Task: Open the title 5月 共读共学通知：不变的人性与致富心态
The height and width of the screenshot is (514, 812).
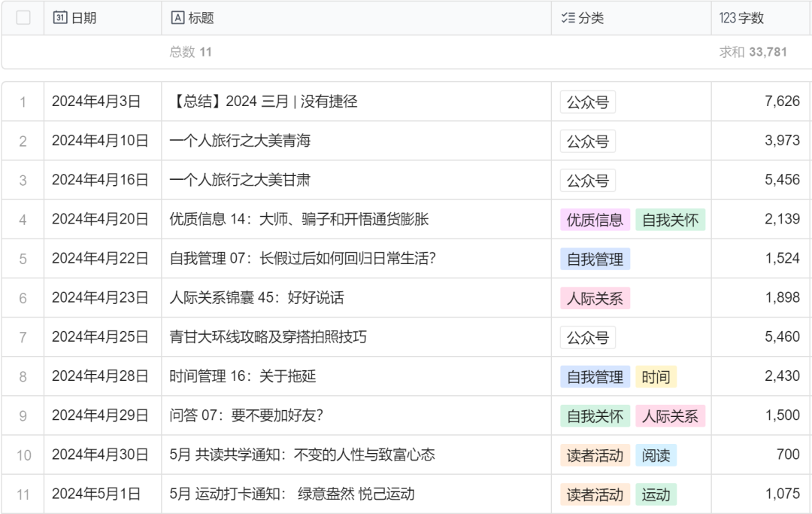Action: [x=302, y=455]
